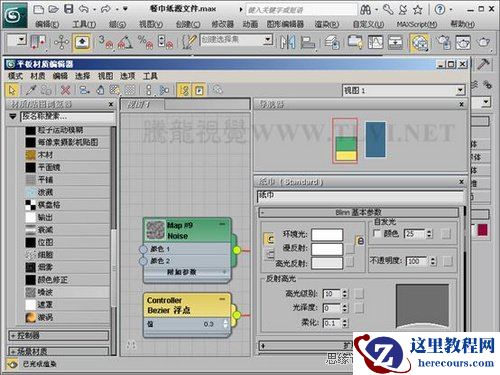This screenshot has width=500, height=375.
Task: Click the New Scene icon in quick access toolbar
Action: (39, 9)
